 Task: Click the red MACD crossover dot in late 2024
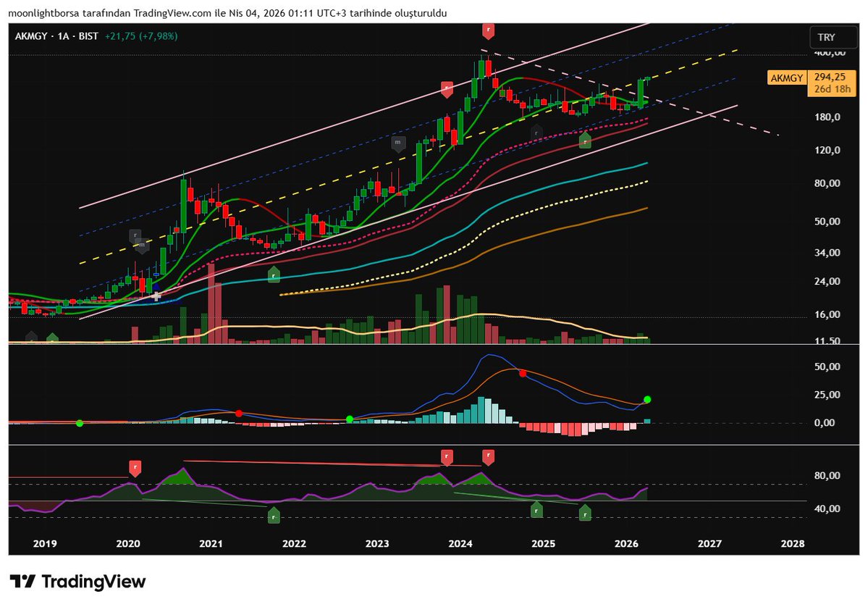tap(523, 373)
